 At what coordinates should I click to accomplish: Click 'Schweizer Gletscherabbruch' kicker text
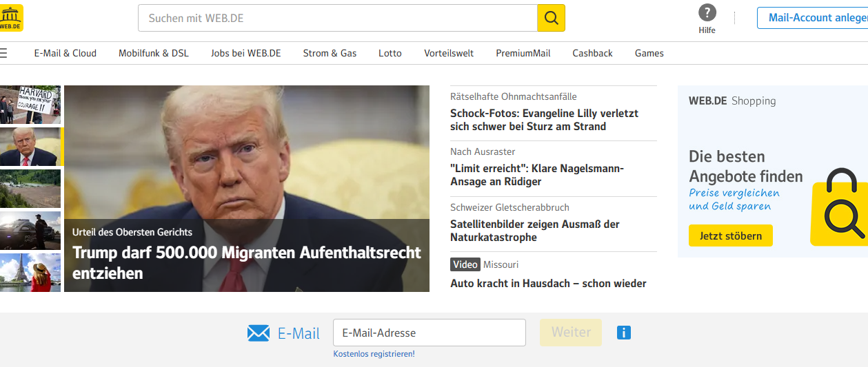(x=509, y=207)
